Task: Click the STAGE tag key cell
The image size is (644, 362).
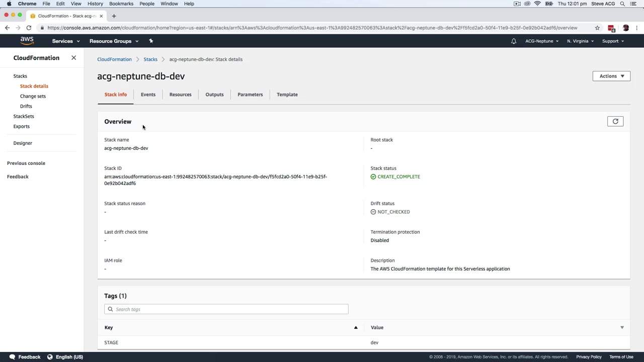Action: (x=111, y=342)
